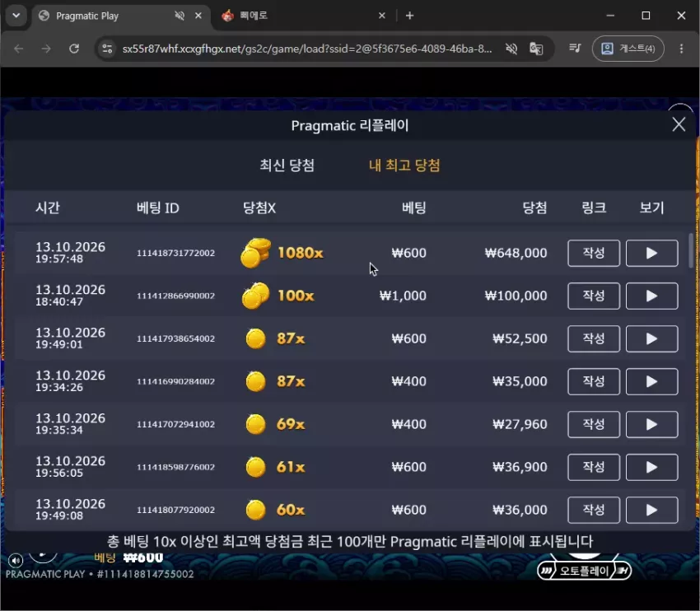Unmute the Pragmatic Play tab audio icon

[x=180, y=16]
